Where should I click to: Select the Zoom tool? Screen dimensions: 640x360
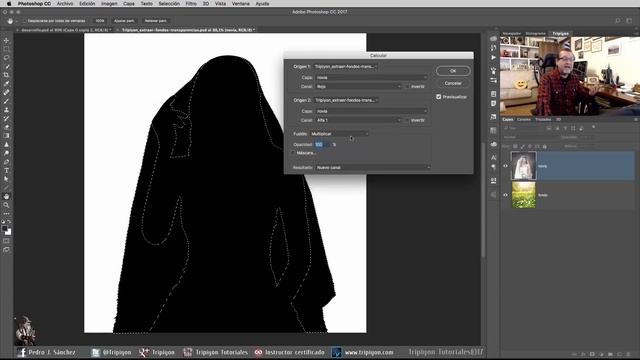[6, 205]
